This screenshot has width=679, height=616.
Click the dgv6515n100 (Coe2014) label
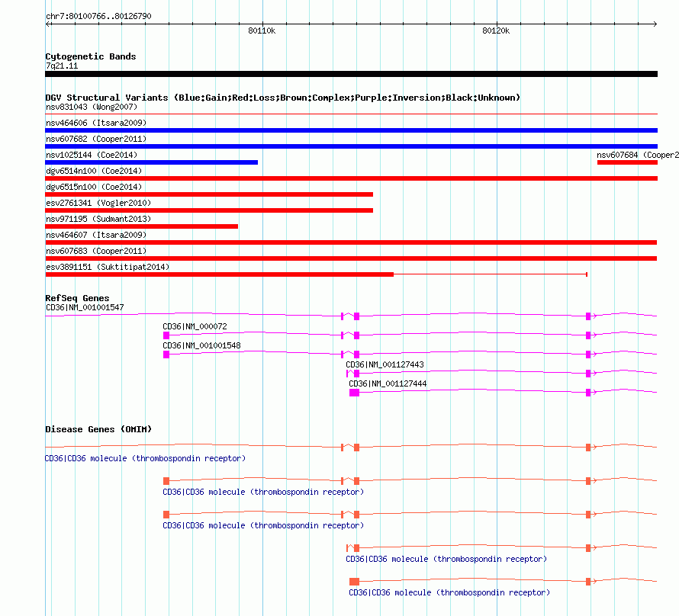coord(94,187)
